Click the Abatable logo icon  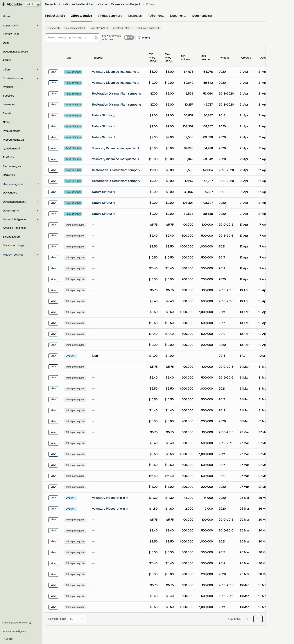point(3,4)
